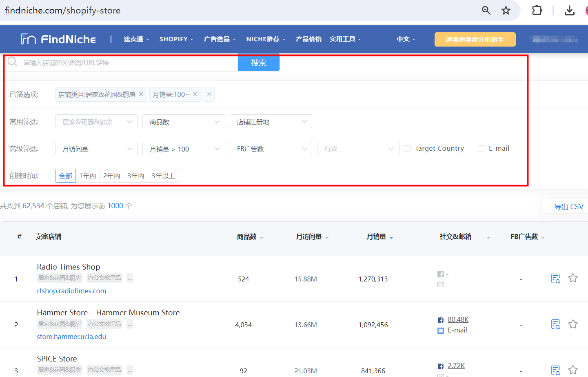Select the 1年内 creation time option

[x=87, y=176]
